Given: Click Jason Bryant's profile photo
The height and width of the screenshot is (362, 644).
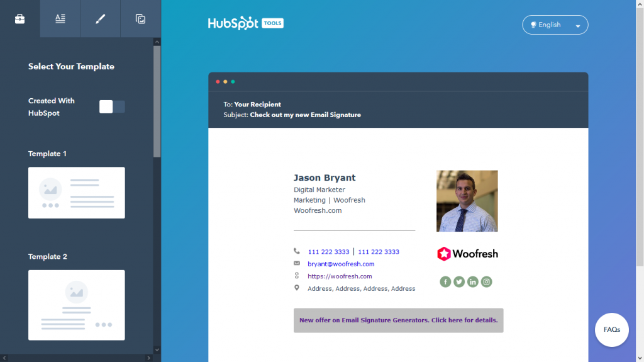Looking at the screenshot, I should tap(467, 201).
